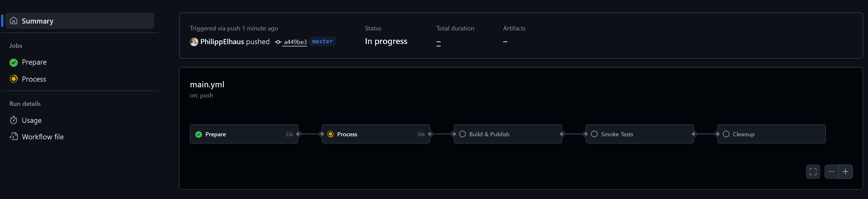The width and height of the screenshot is (868, 199).
Task: Open the Prepare job in sidebar
Action: (34, 63)
